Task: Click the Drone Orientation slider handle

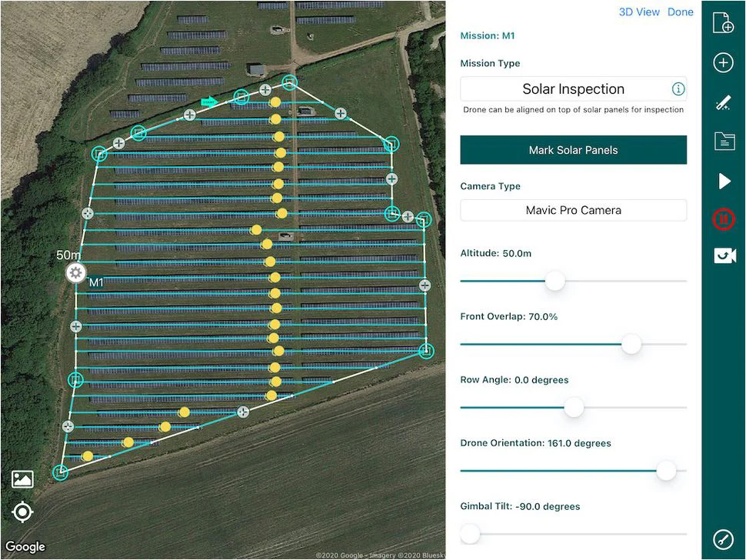Action: [666, 471]
